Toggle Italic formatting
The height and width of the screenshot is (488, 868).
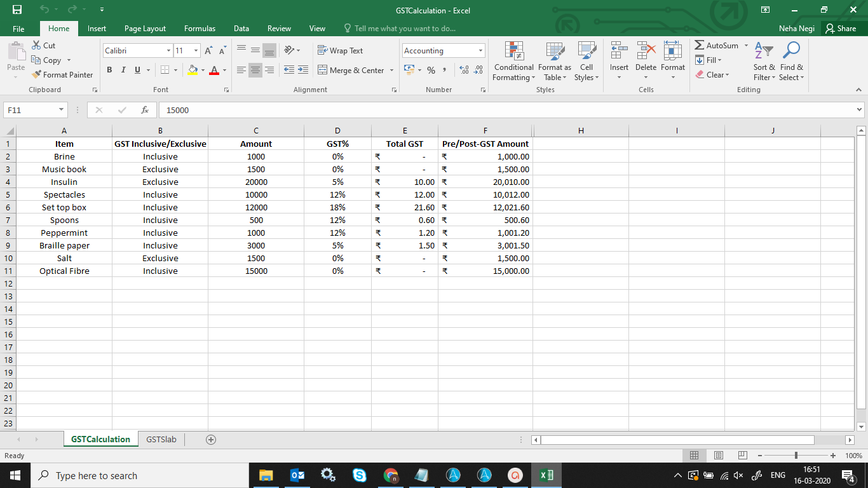(123, 70)
